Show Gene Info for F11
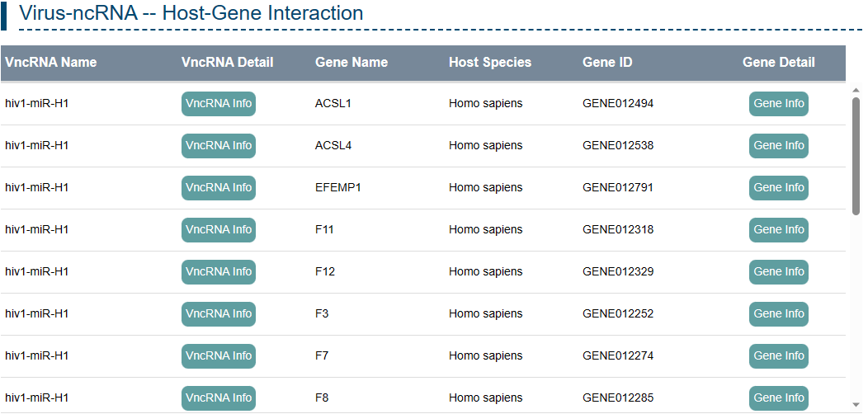This screenshot has height=414, width=868. (x=778, y=230)
